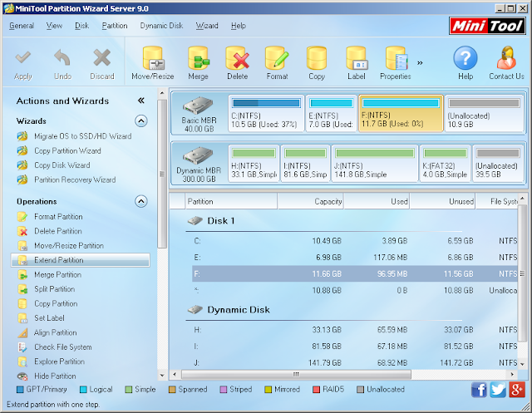Open Help with the question mark icon
The image size is (532, 413).
[465, 58]
